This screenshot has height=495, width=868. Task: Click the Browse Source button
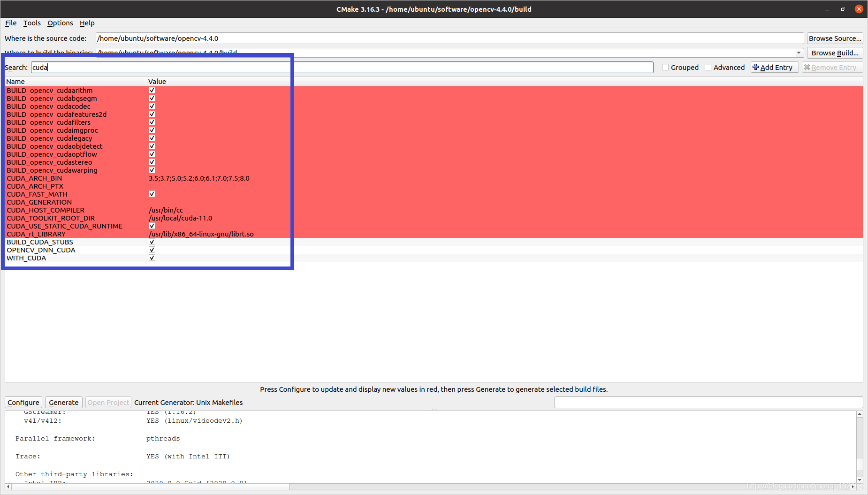pos(835,38)
